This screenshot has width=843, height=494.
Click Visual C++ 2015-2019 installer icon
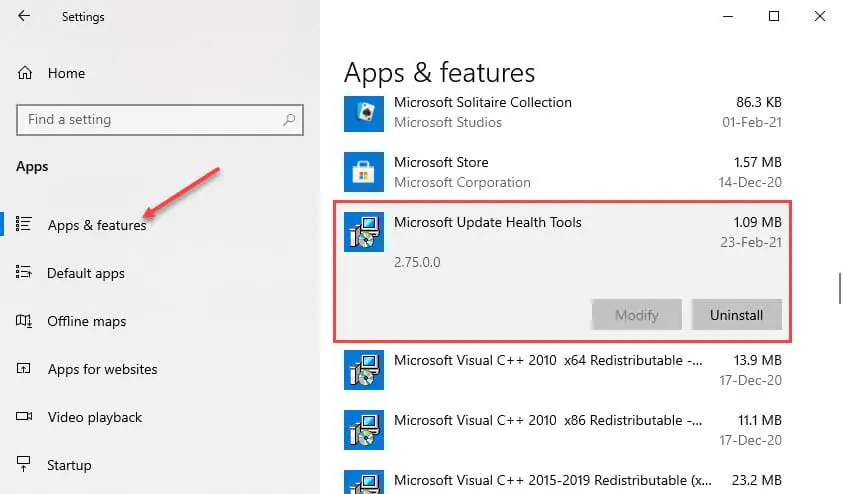pos(364,482)
